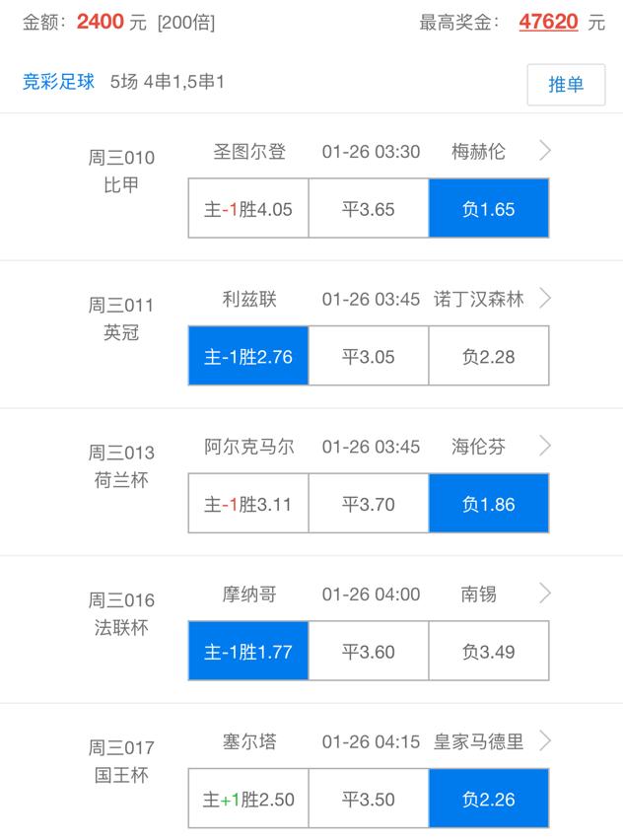
Task: Choose 平3.05 draw for 利兹联 vs 诺丁汉森林
Action: coord(368,356)
